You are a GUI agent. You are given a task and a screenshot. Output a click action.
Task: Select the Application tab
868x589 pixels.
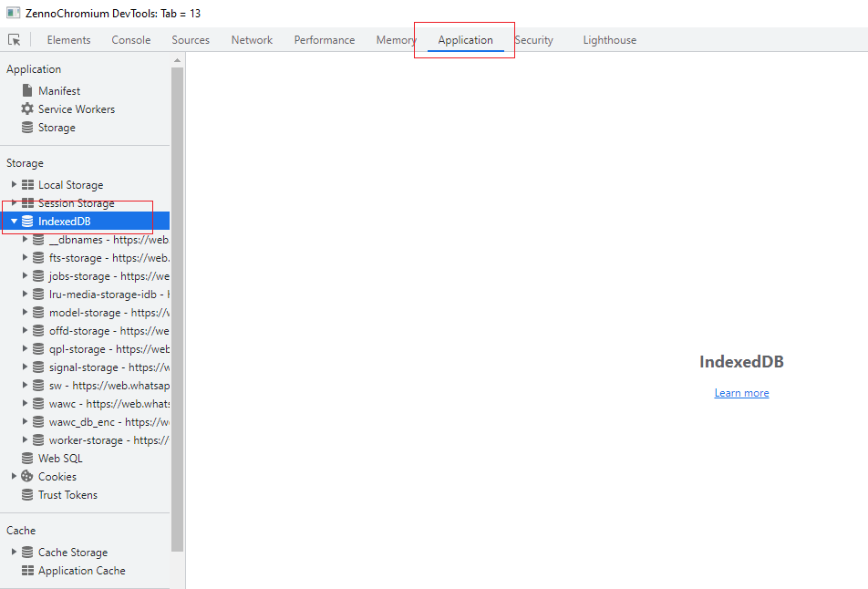click(466, 40)
